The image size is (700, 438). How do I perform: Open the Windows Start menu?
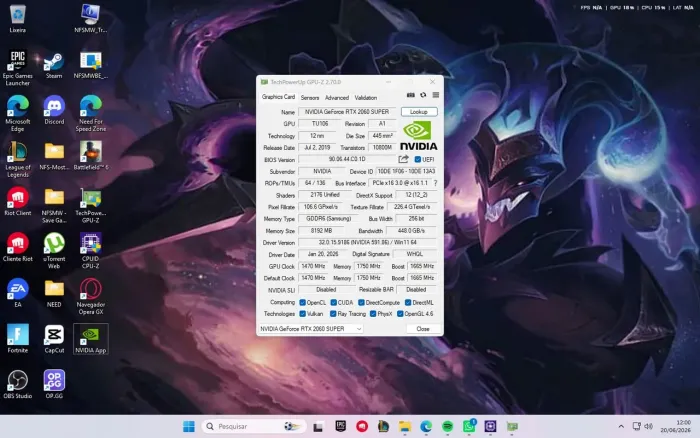(x=189, y=426)
